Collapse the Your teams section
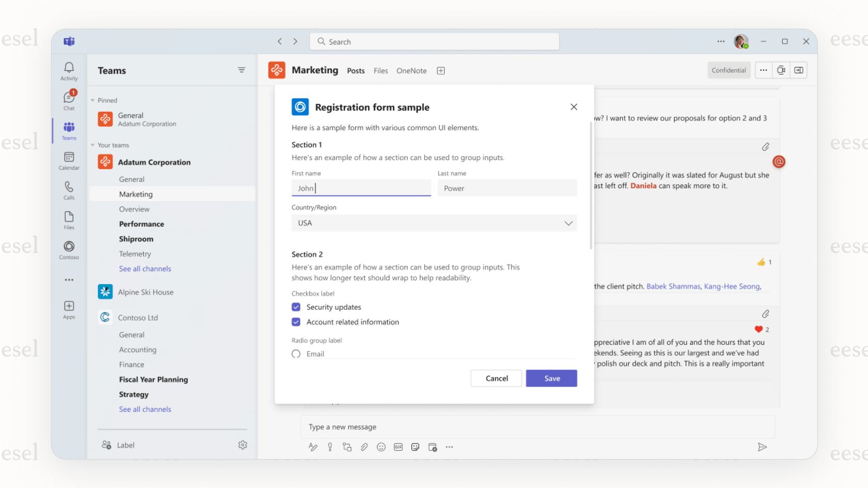 [x=91, y=145]
